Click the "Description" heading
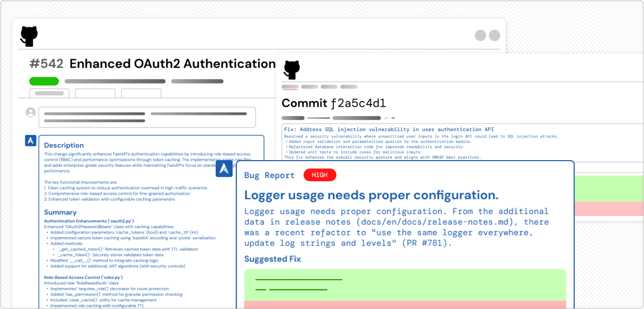 click(x=64, y=145)
